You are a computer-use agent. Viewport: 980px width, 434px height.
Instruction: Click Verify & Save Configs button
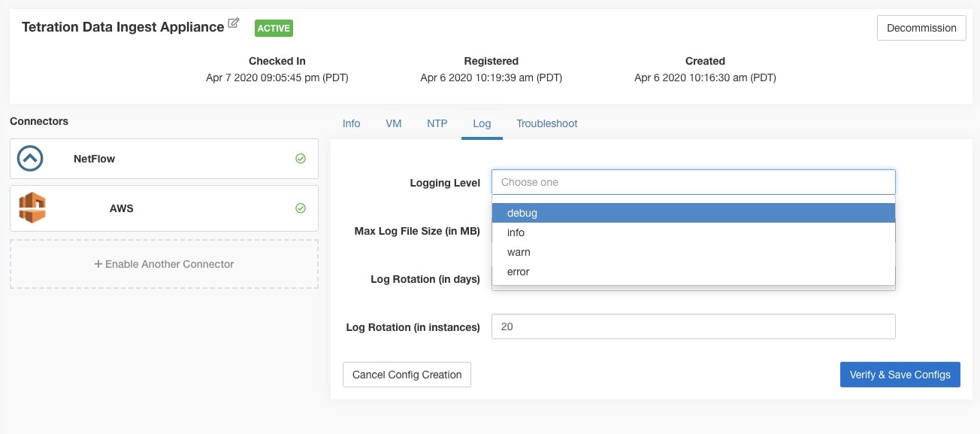[900, 375]
